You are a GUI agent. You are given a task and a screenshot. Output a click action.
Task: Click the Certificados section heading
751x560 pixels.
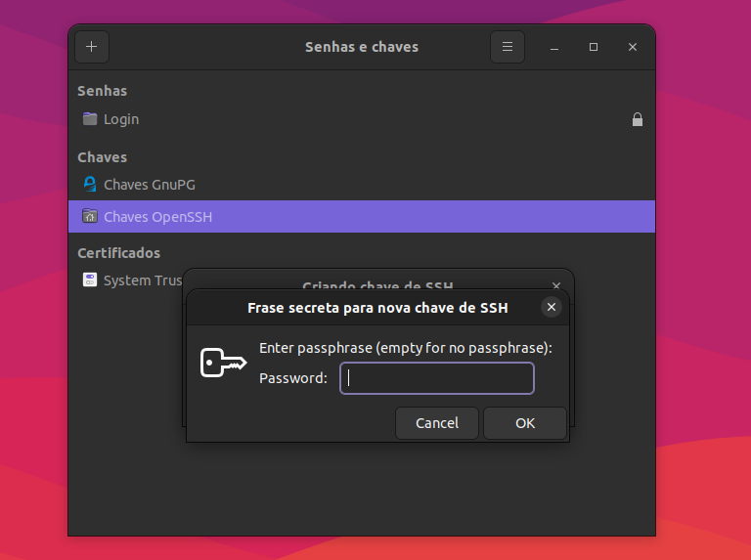pyautogui.click(x=118, y=253)
